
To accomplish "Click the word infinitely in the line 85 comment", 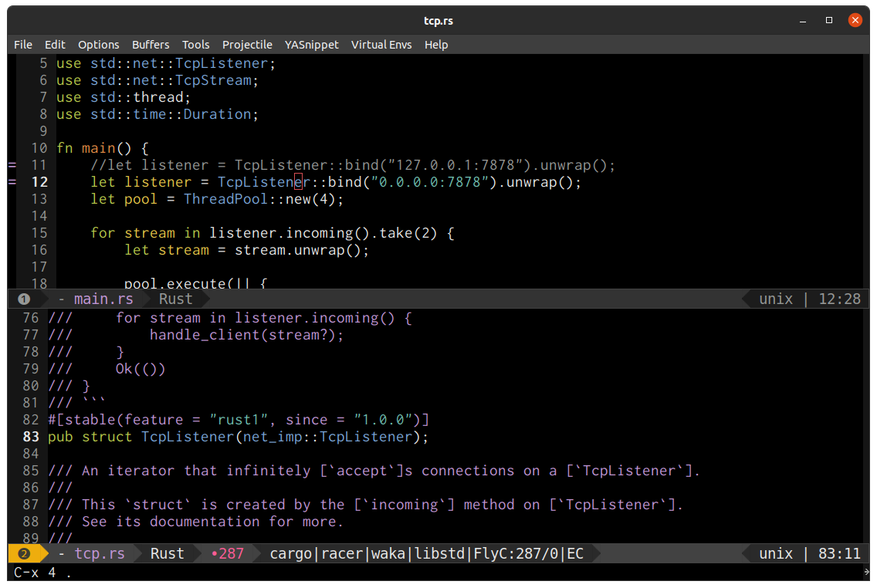I will [x=269, y=471].
